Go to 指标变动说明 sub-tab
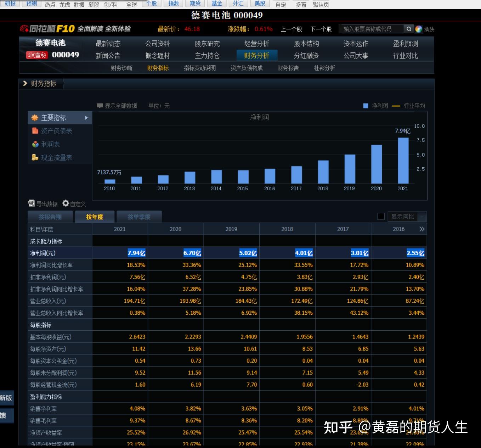The width and height of the screenshot is (481, 448). pyautogui.click(x=200, y=68)
